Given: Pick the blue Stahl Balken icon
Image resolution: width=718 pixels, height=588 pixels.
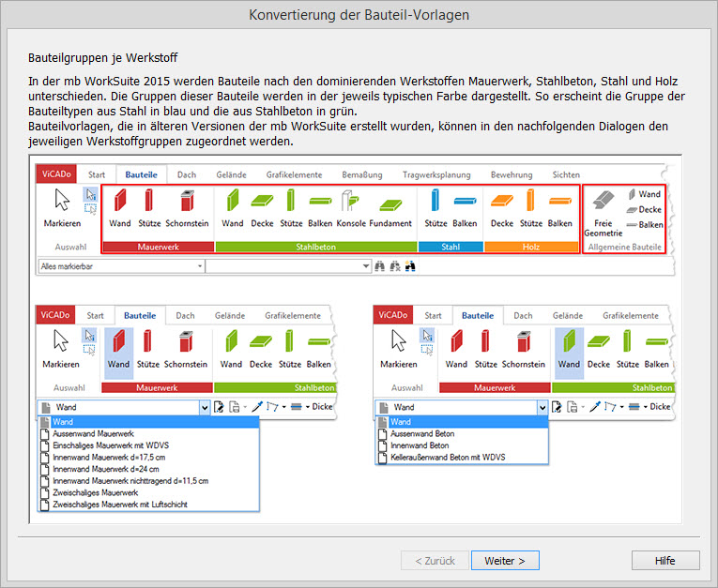Looking at the screenshot, I should 465,208.
